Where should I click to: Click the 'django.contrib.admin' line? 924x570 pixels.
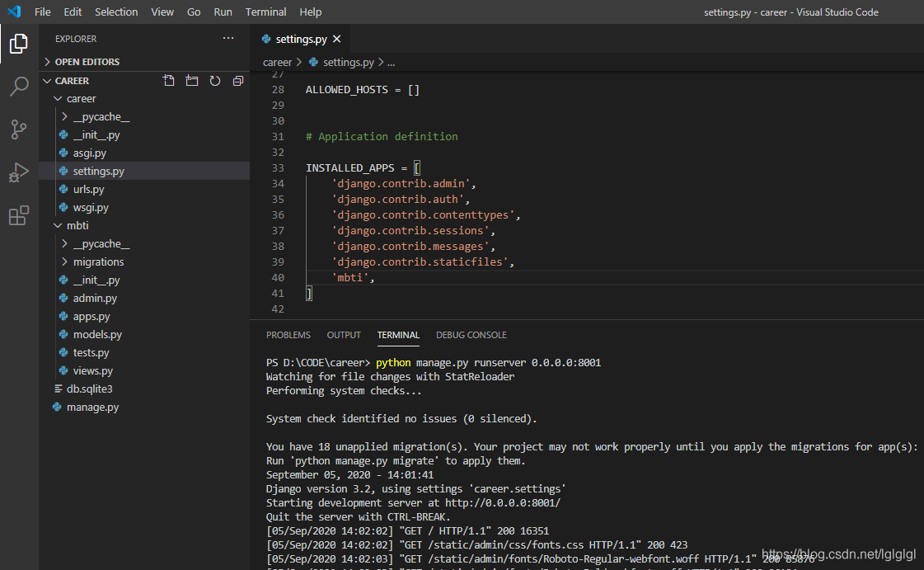(403, 184)
